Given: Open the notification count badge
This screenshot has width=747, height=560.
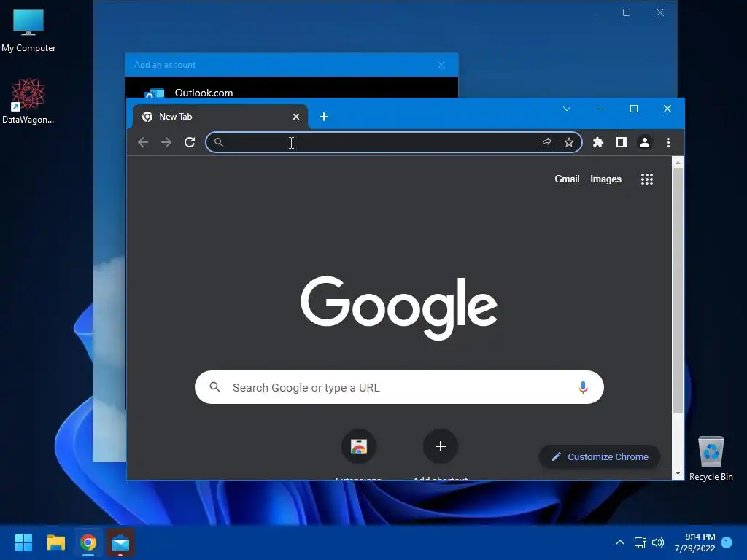Looking at the screenshot, I should coord(727,542).
